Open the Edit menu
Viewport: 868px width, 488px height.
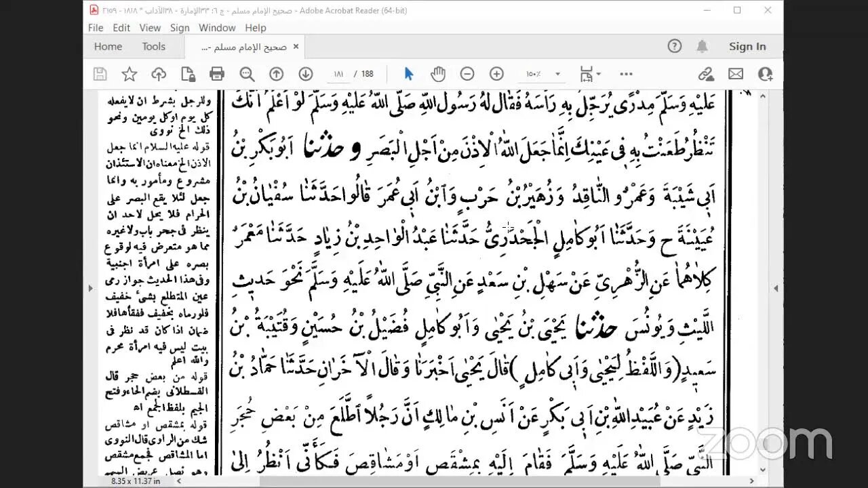(121, 28)
